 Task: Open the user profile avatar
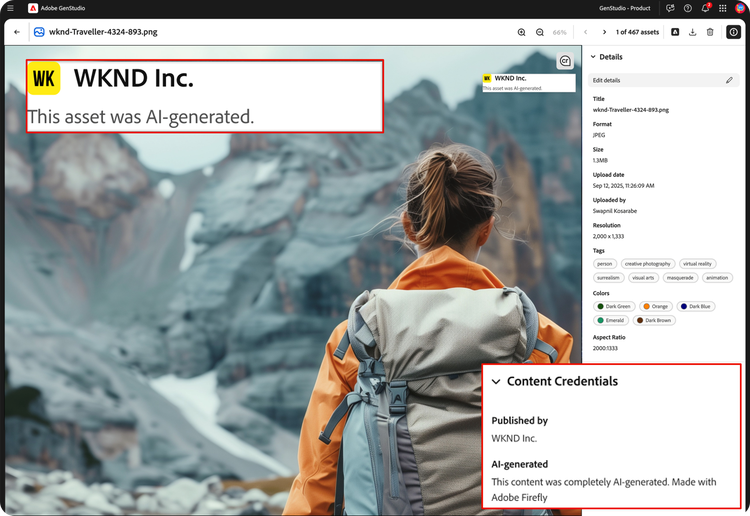pos(740,8)
